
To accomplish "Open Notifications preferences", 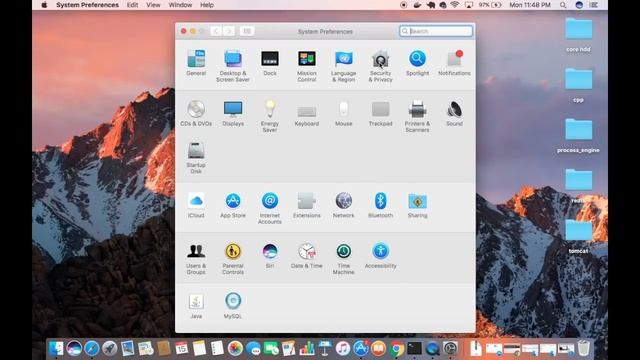I will [454, 62].
